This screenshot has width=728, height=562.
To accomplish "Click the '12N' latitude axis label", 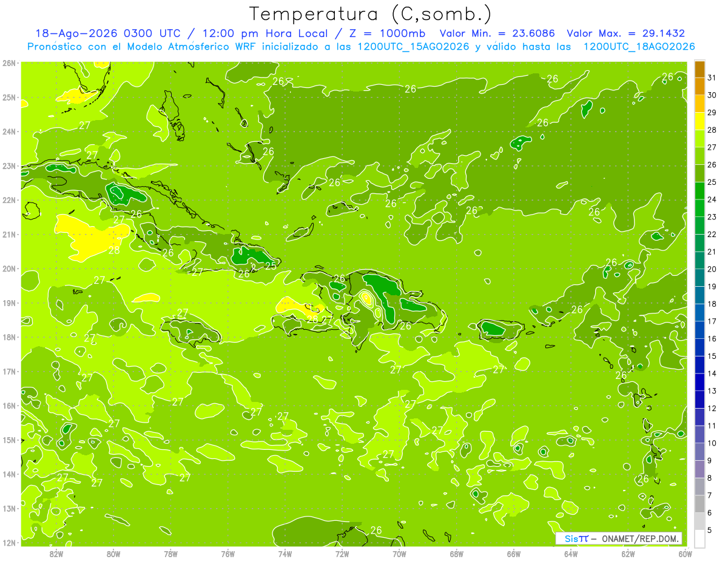I will 8,543.
